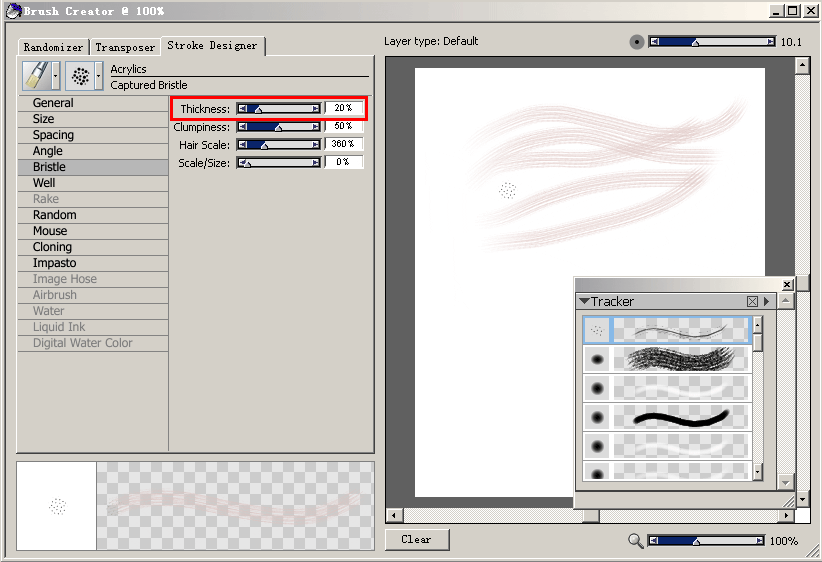Adjust the zoom level slider
The width and height of the screenshot is (822, 562).
[x=707, y=541]
